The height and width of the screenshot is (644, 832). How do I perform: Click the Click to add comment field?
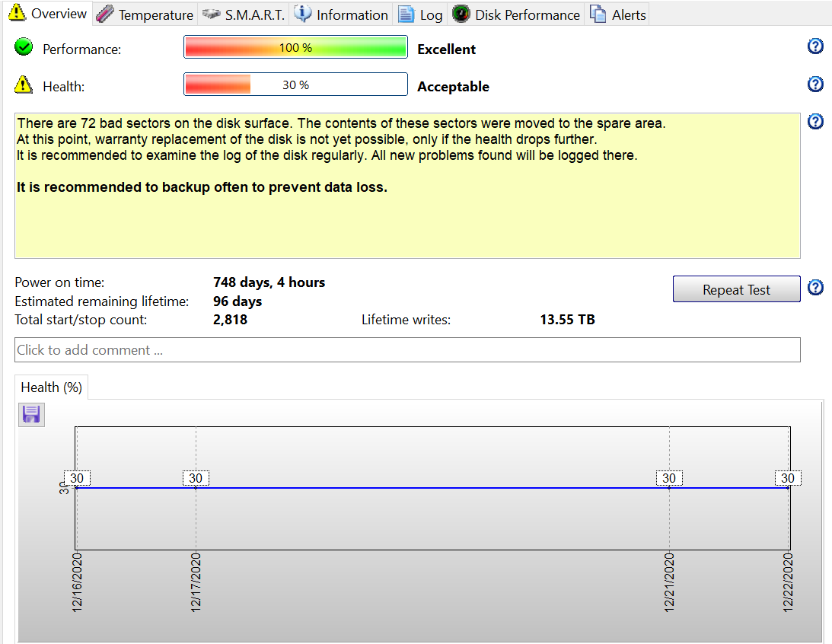tap(407, 350)
